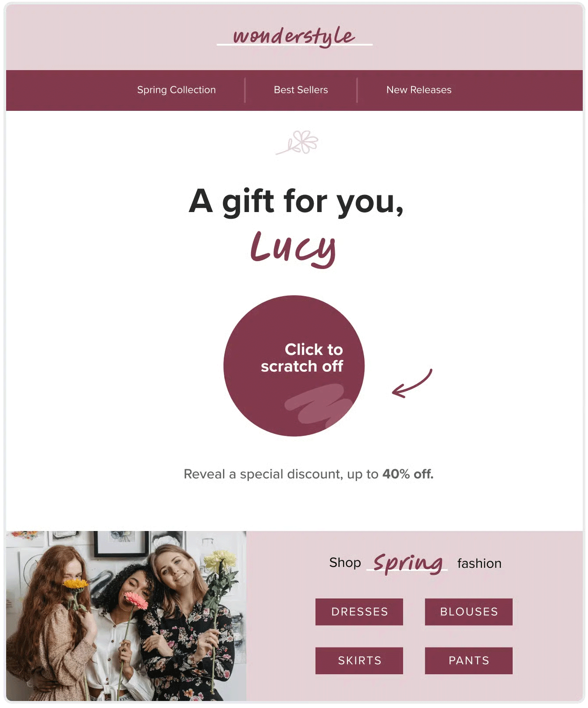Select the BLOUSES category button
The width and height of the screenshot is (588, 708).
pyautogui.click(x=469, y=612)
